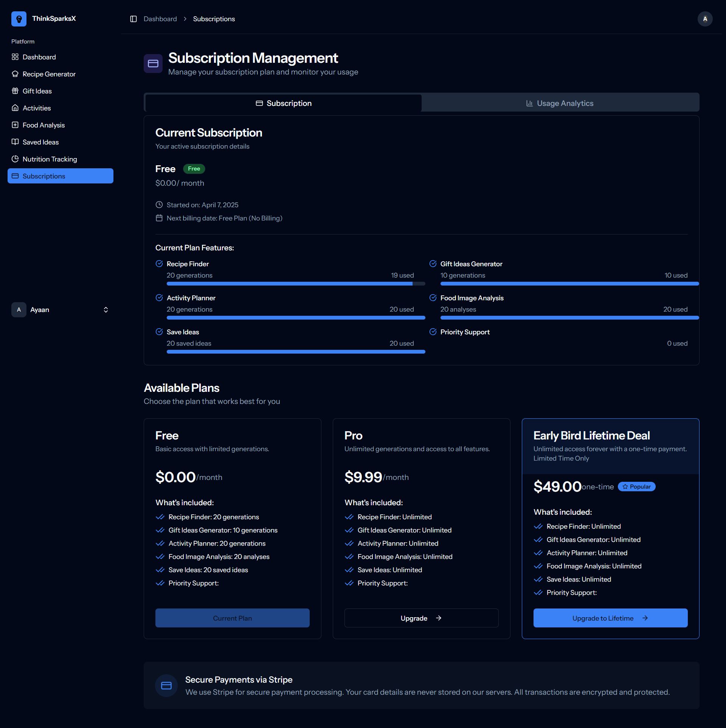
Task: Open Food Analysis in the sidebar
Action: 43,125
